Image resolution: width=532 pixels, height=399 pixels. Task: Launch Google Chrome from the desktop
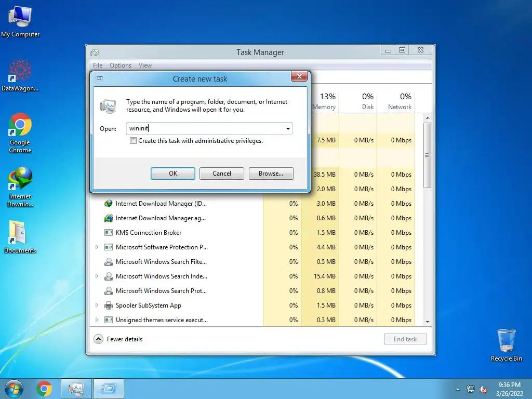coord(20,132)
